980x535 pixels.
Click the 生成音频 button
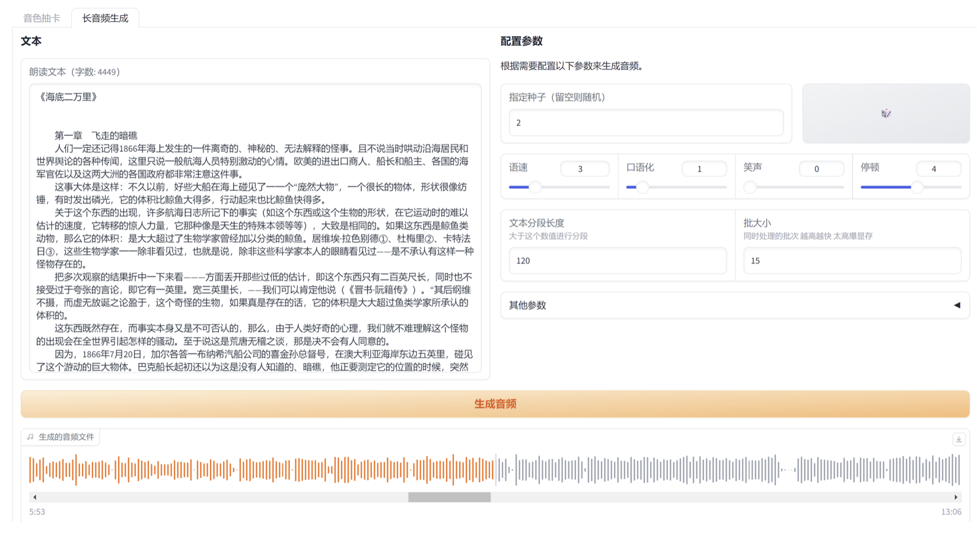click(x=495, y=404)
